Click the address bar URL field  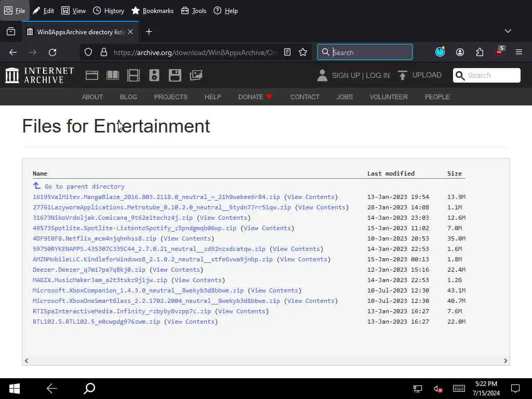pyautogui.click(x=196, y=52)
